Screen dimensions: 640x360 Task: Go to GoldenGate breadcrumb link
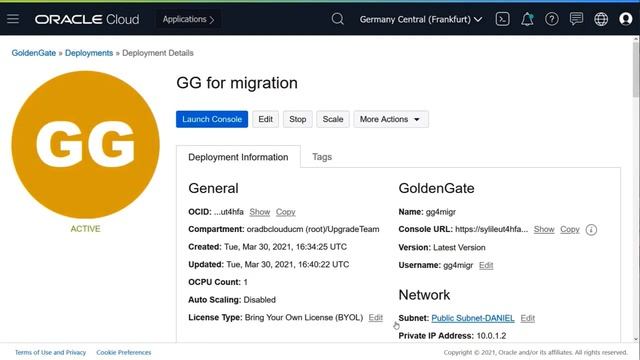(33, 53)
